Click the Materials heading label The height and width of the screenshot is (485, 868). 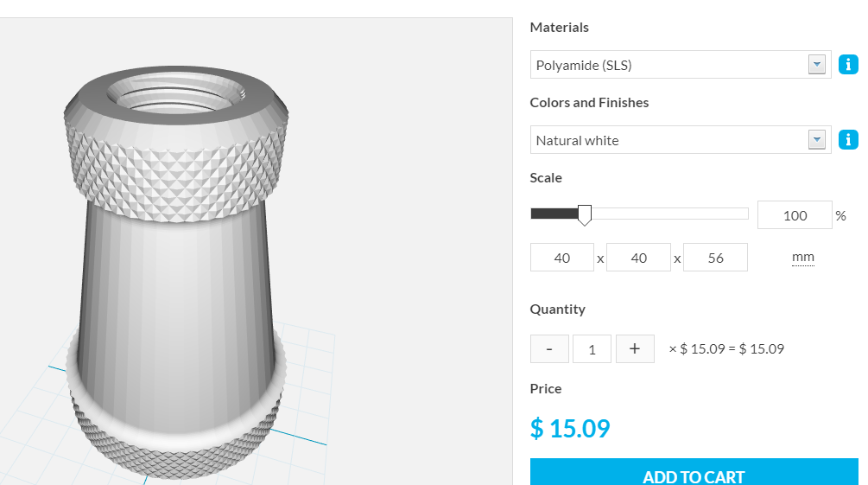(559, 27)
